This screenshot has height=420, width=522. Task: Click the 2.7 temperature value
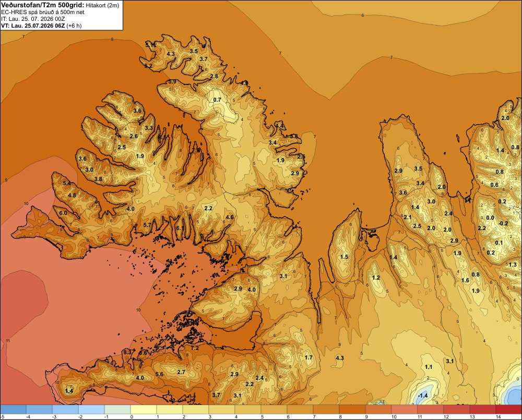181,372
